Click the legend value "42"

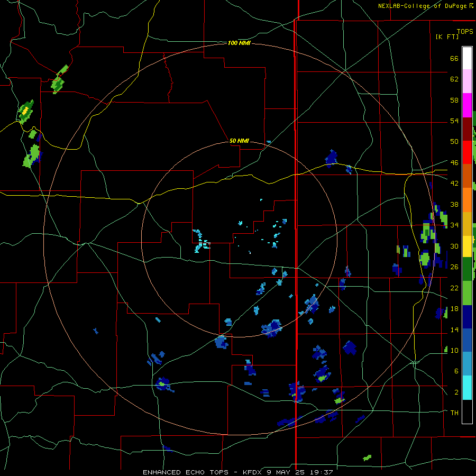(x=454, y=184)
